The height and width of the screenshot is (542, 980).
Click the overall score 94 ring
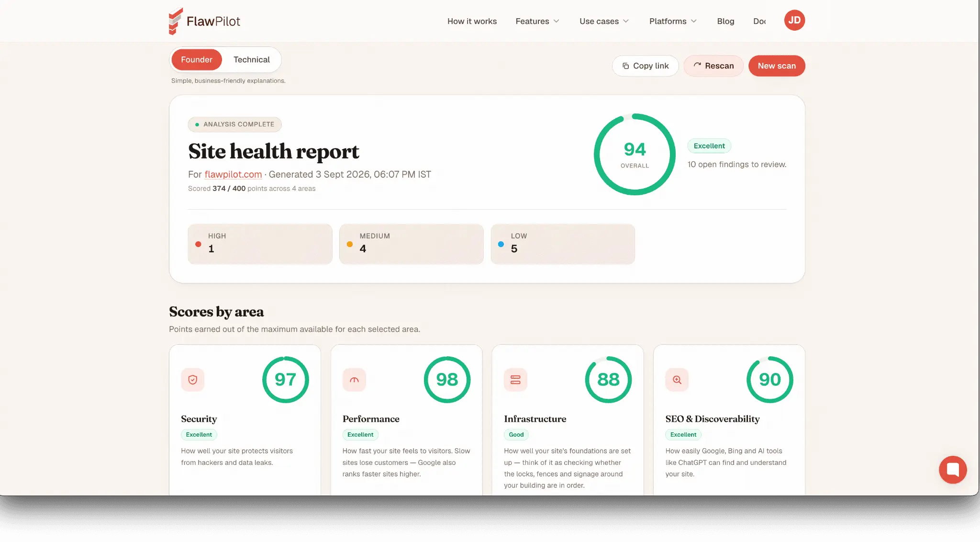(635, 154)
